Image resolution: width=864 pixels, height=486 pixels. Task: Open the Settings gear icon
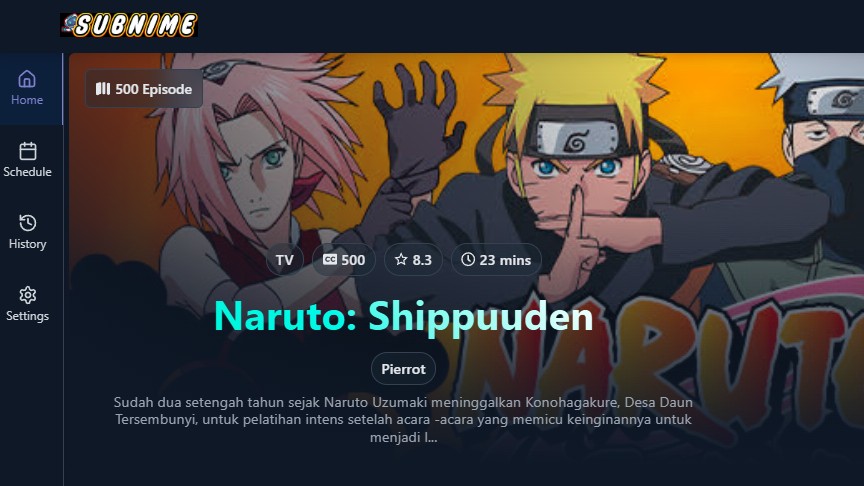pyautogui.click(x=28, y=295)
